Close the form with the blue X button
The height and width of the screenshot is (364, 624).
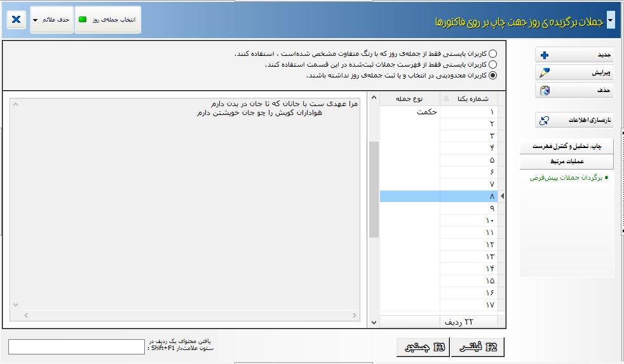click(x=17, y=20)
